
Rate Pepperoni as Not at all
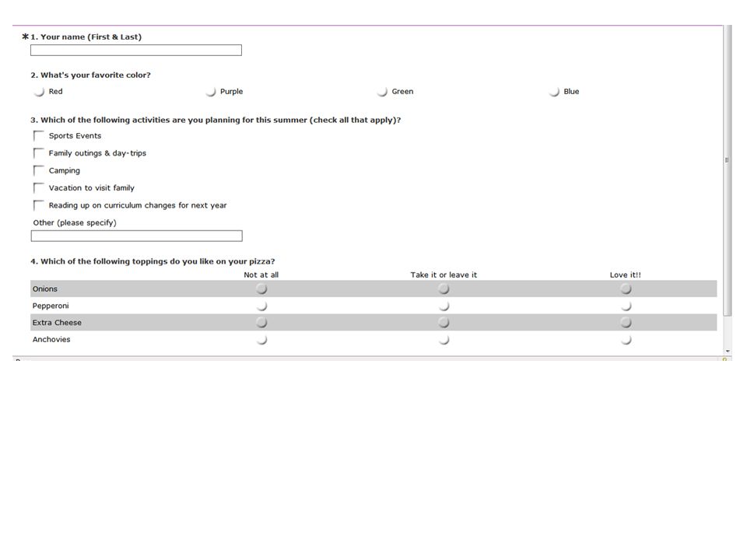pyautogui.click(x=261, y=306)
